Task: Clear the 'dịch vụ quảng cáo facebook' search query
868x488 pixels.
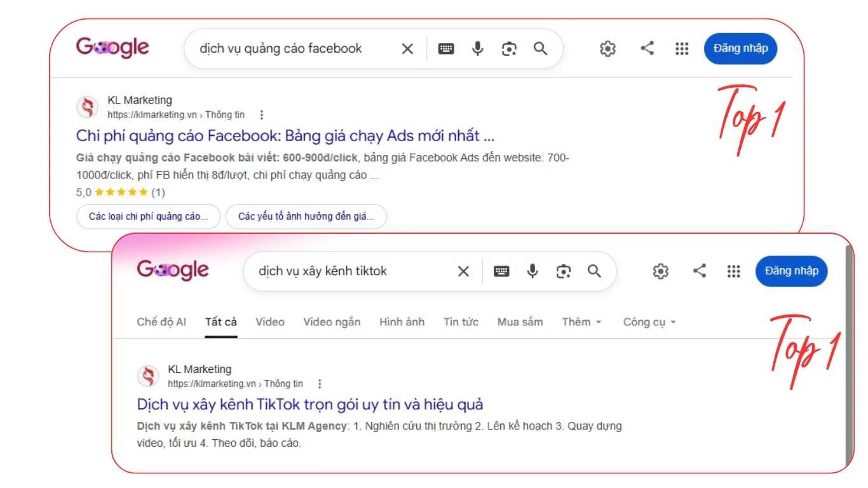Action: pos(407,49)
